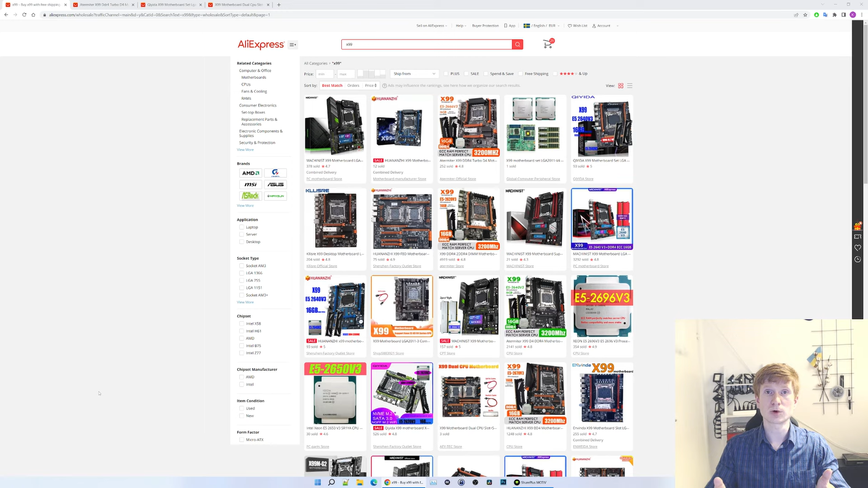This screenshot has width=868, height=488.
Task: Switch to grid view of results
Action: tap(621, 86)
